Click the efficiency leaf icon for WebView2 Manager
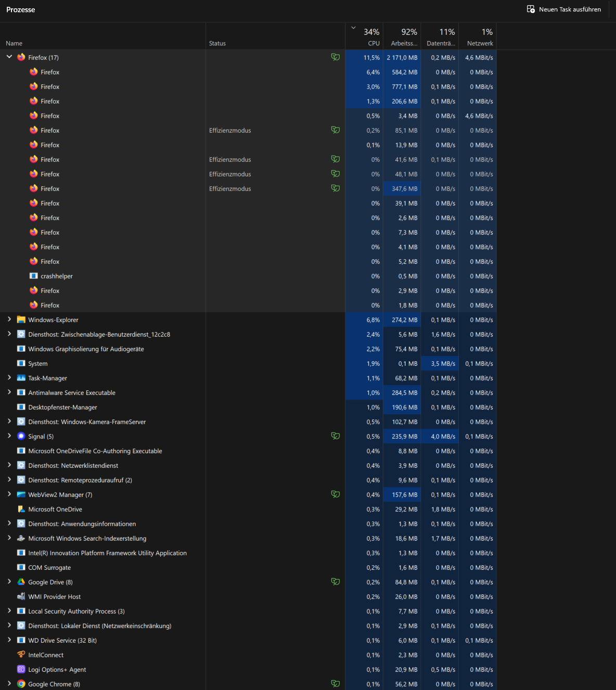The image size is (616, 690). click(336, 494)
